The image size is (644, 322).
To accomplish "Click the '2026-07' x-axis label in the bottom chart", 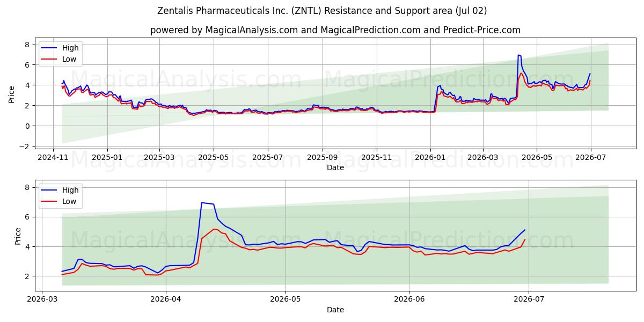I will pos(529,299).
